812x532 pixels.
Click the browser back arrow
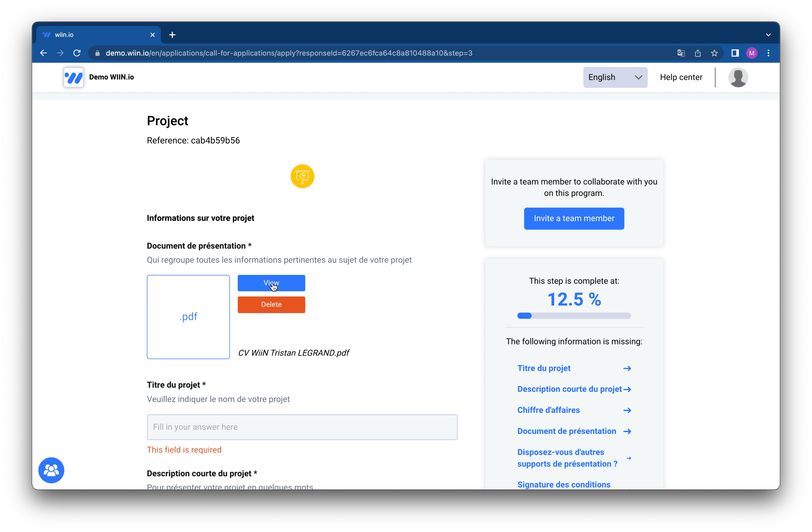click(x=43, y=53)
